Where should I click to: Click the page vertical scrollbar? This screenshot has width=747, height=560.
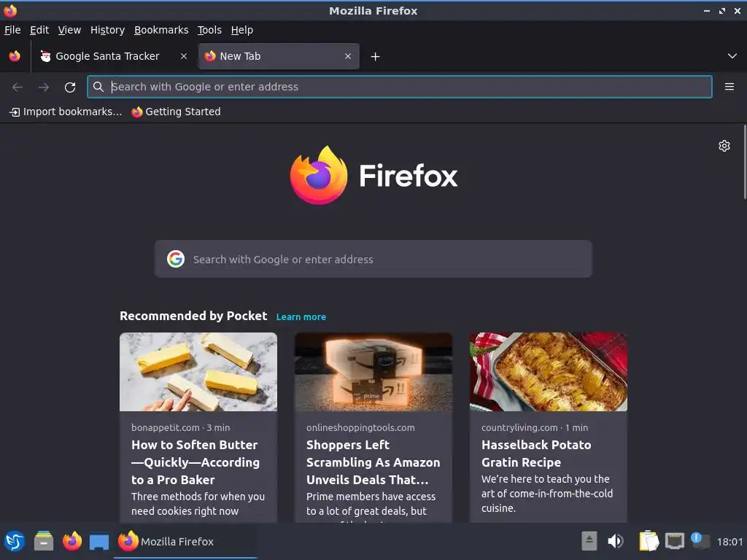tap(744, 162)
